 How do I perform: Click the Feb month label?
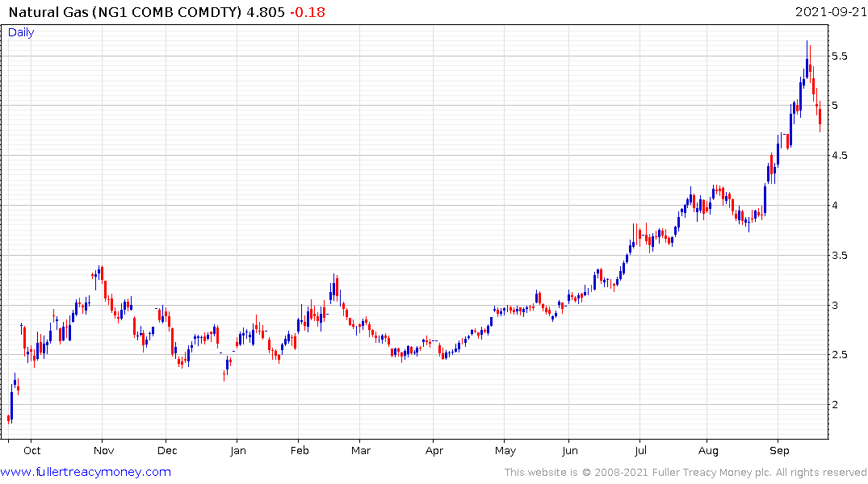300,450
